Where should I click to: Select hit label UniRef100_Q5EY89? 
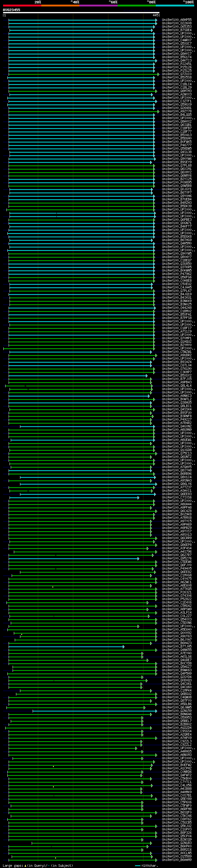[x=177, y=799]
